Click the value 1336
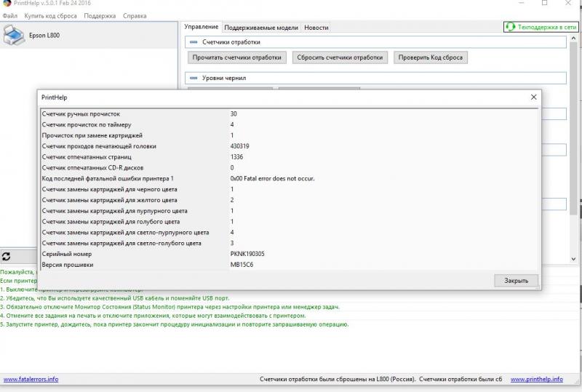 pyautogui.click(x=237, y=157)
